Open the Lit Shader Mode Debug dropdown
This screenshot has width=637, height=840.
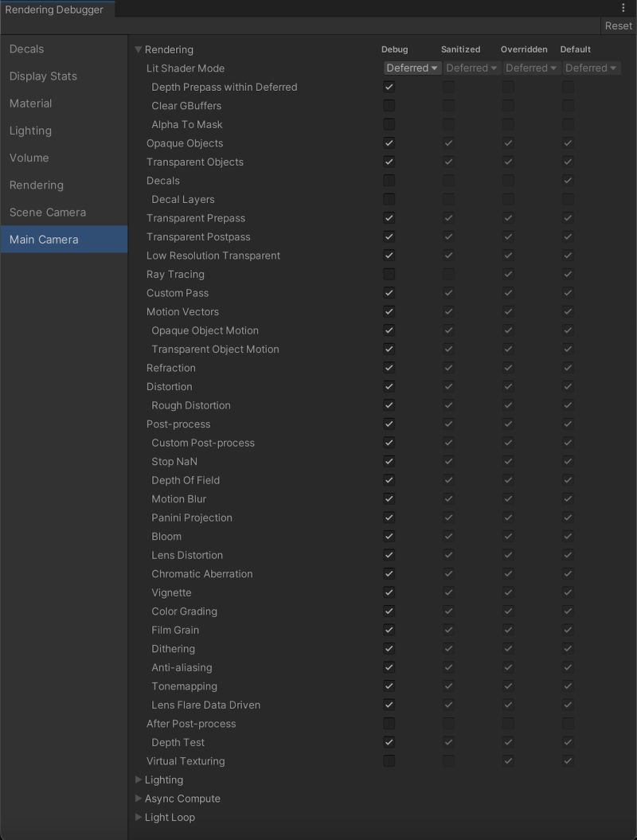(x=412, y=68)
